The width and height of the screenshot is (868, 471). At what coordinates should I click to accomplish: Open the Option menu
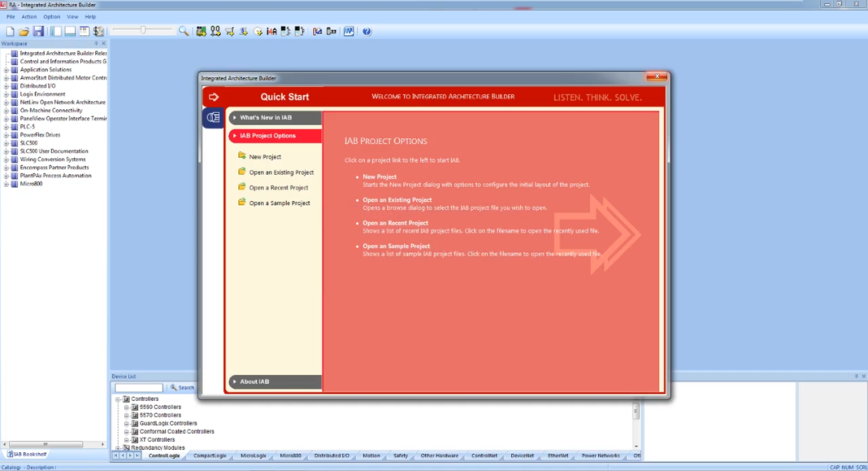click(x=51, y=16)
